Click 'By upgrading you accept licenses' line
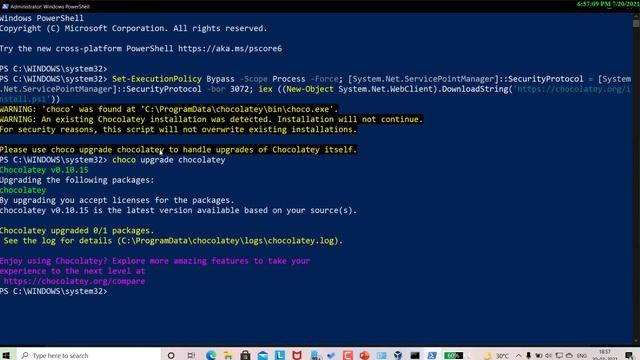Screen dimensions: 640x360 [x=117, y=200]
